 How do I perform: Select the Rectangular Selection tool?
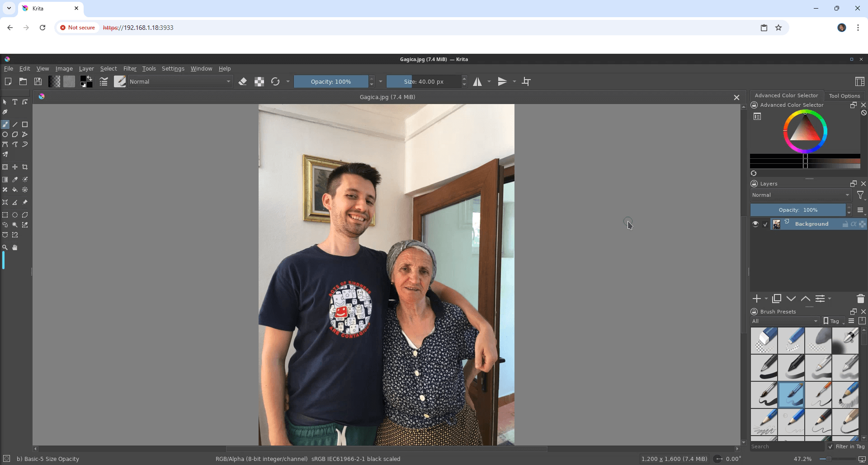click(x=5, y=215)
